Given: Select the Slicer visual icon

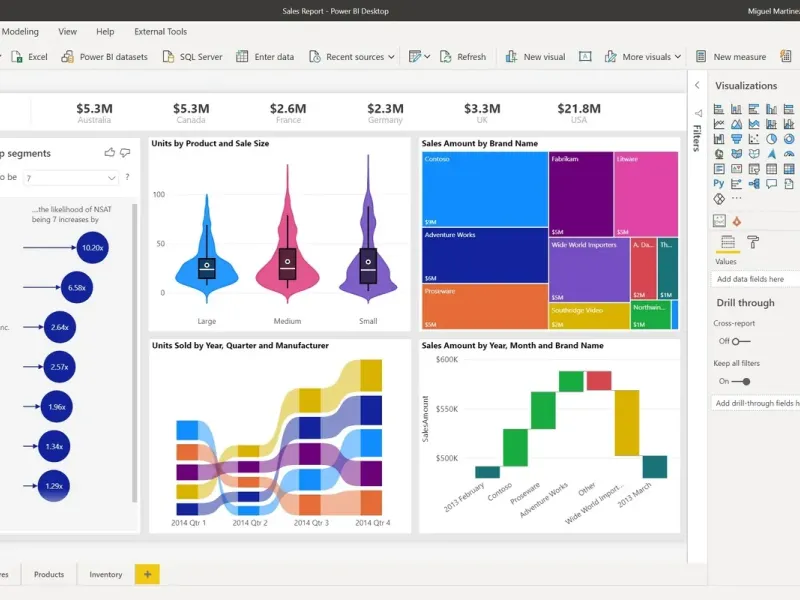Looking at the screenshot, I should [754, 169].
